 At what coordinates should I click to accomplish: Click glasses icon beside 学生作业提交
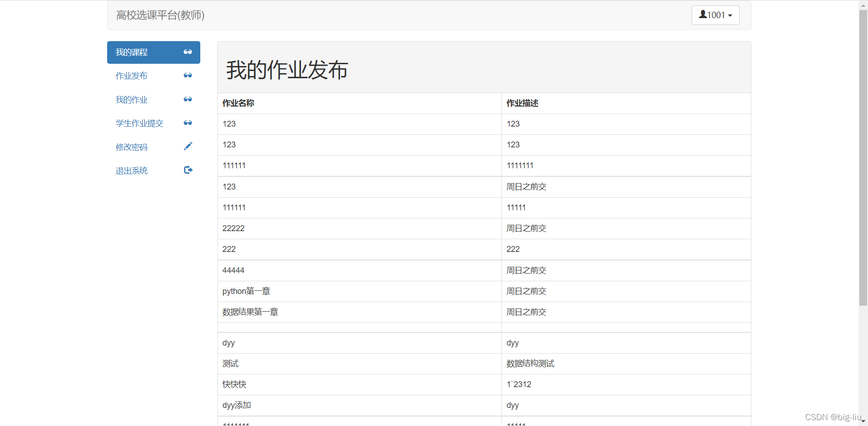[x=188, y=123]
